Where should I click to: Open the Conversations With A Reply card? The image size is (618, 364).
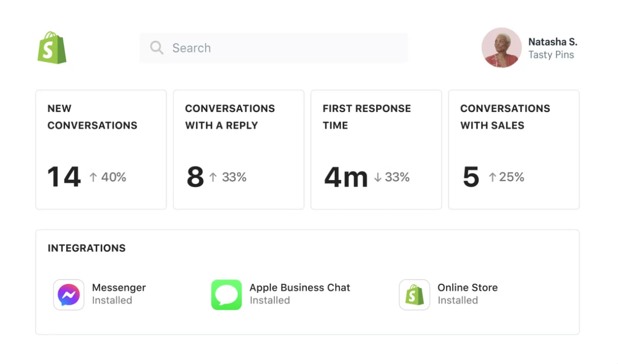tap(238, 149)
